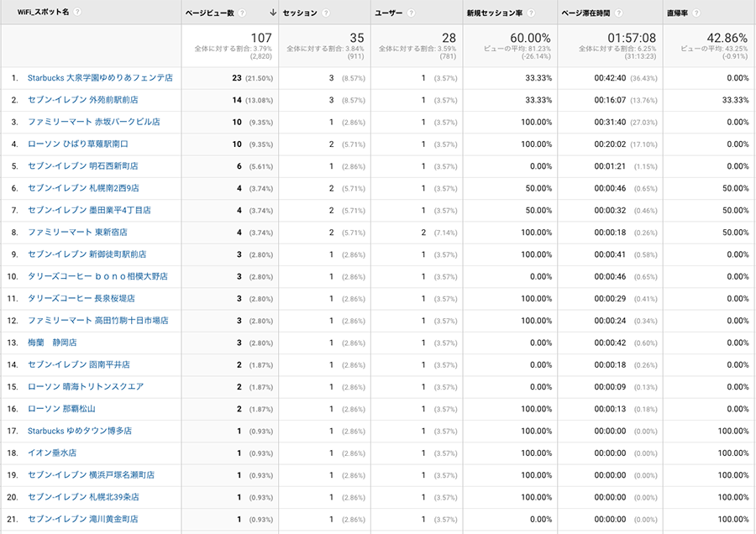Open セブン-イレブン 函南平井店 link
This screenshot has width=756, height=534.
(x=79, y=365)
